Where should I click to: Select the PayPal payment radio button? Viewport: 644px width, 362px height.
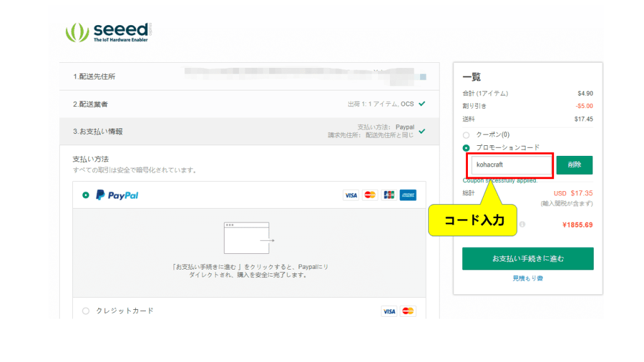click(x=86, y=195)
